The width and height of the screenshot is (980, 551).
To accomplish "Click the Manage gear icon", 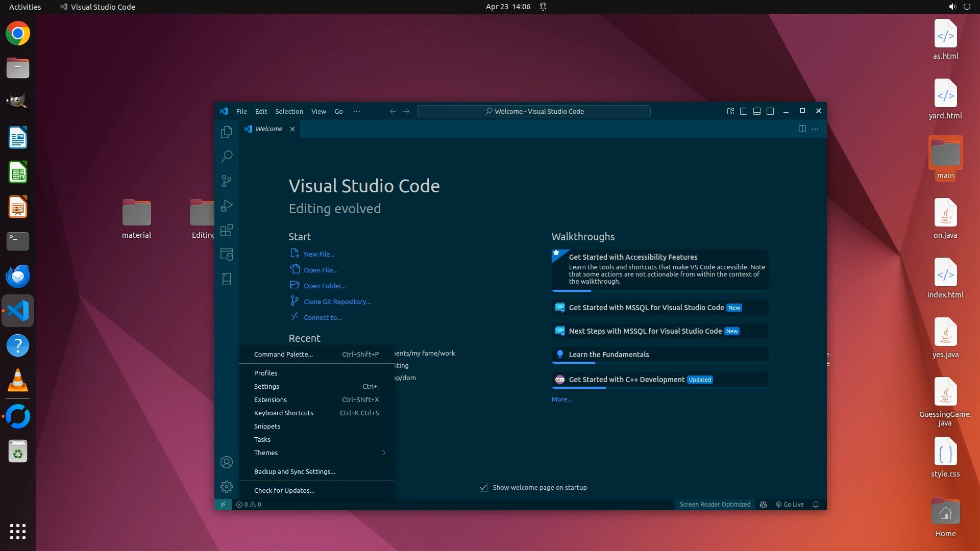I will (227, 487).
